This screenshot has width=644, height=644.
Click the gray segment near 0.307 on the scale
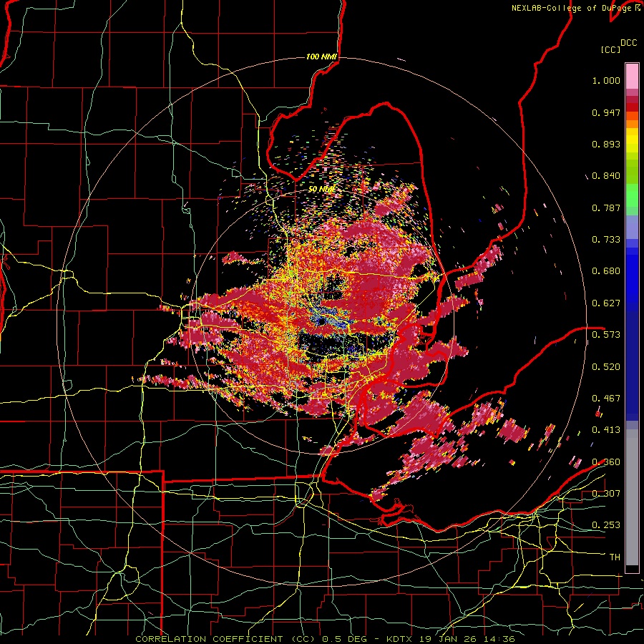632,499
